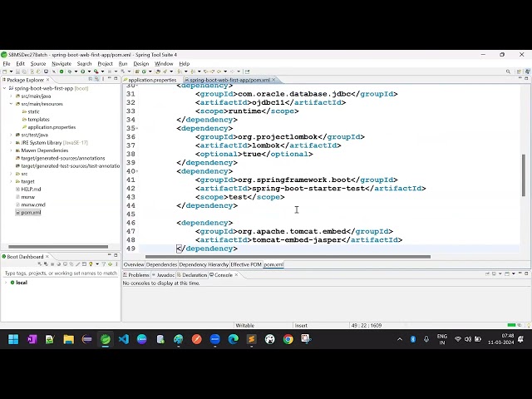Select the templates folder

coord(36,120)
